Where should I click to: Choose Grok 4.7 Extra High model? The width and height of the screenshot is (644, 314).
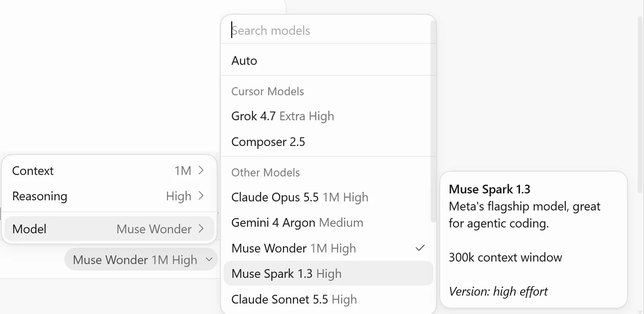[328, 116]
